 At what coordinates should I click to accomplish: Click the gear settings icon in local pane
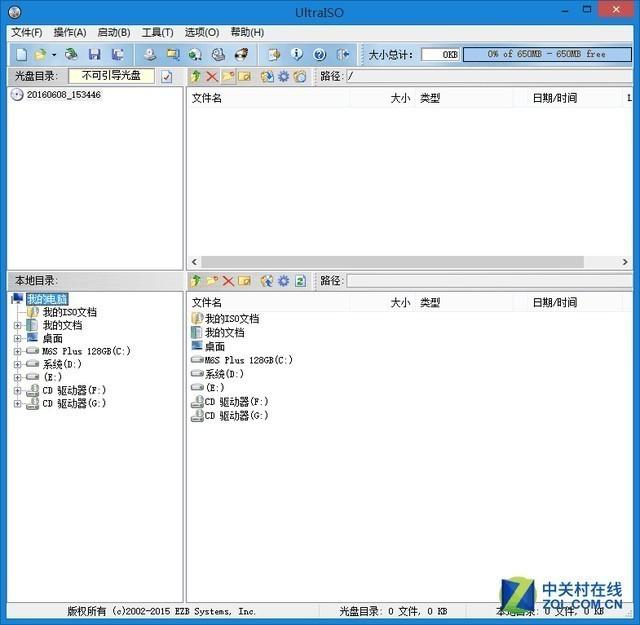coord(284,281)
